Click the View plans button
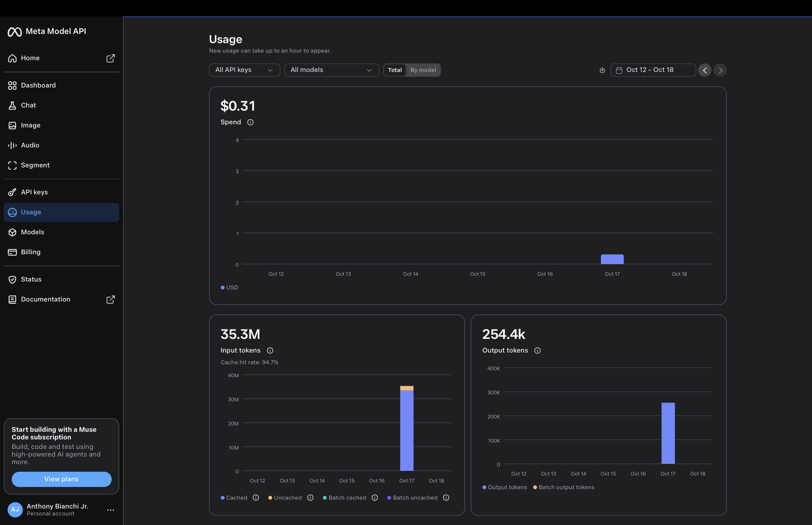This screenshot has height=525, width=812. [62, 479]
